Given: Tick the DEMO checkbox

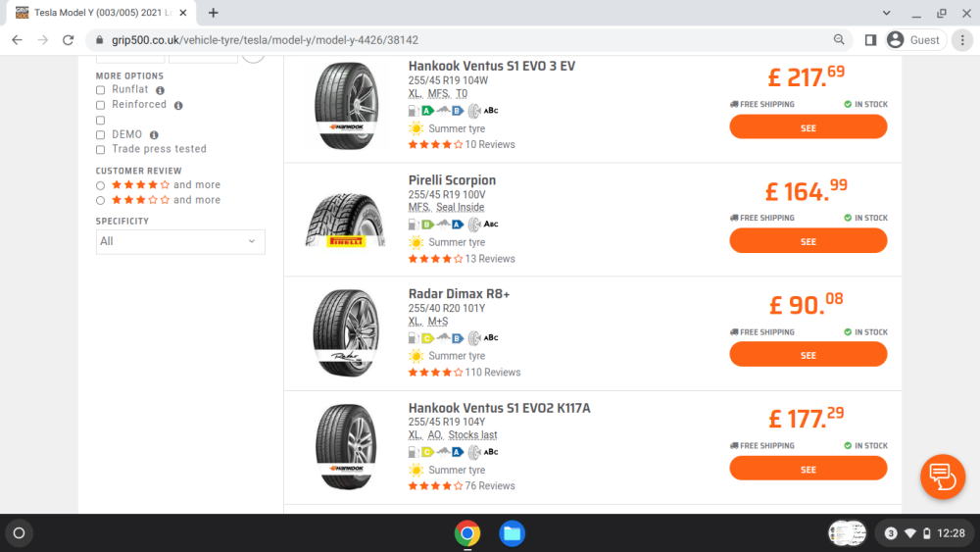Looking at the screenshot, I should (100, 135).
